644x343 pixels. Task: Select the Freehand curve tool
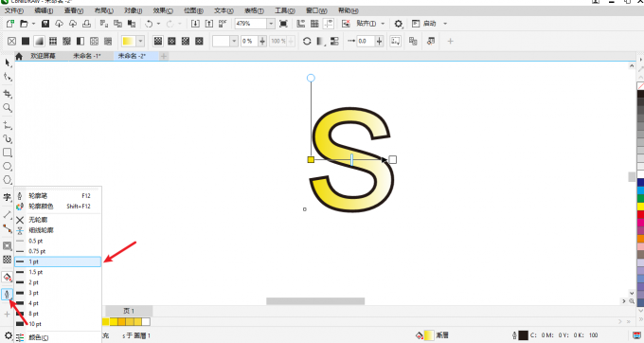tap(8, 125)
